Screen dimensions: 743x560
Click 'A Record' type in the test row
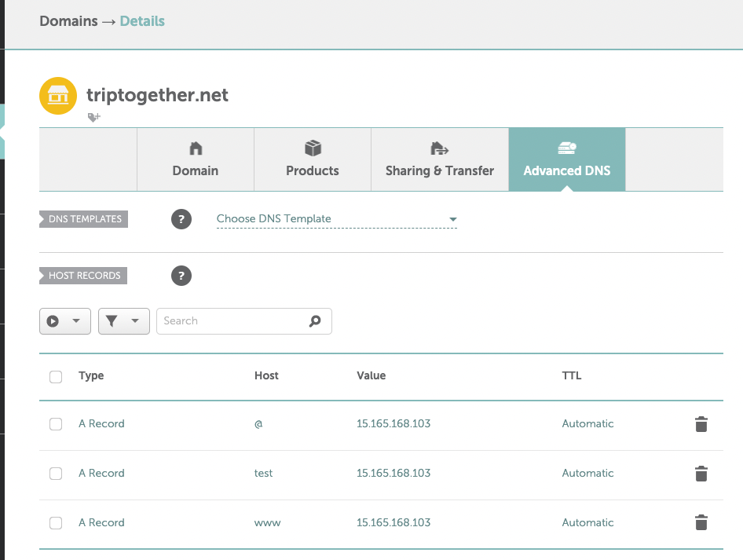click(x=101, y=473)
